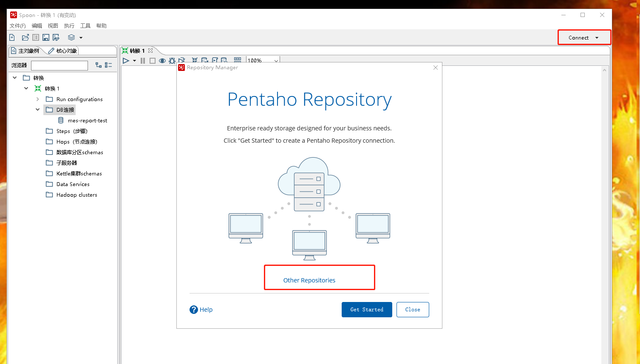
Task: Expand all tree nodes icon
Action: [99, 65]
